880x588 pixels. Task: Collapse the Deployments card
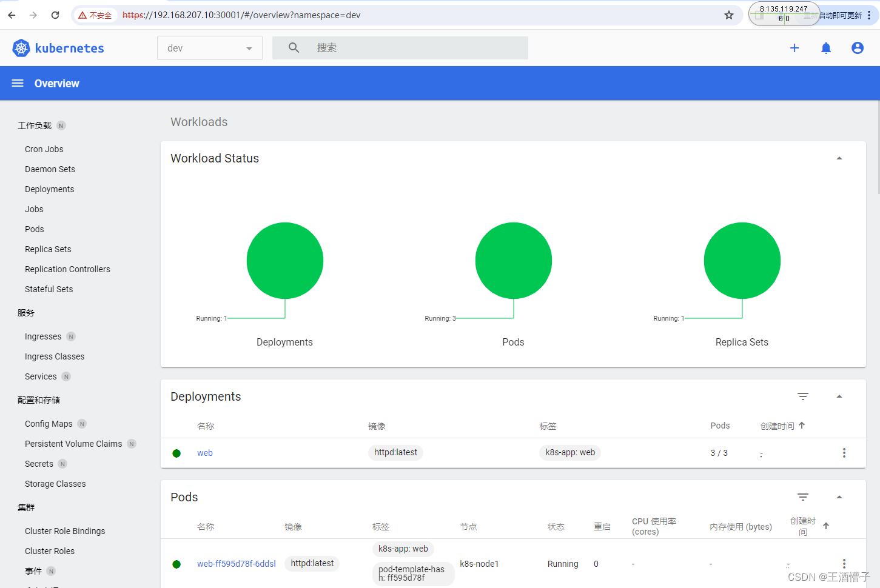[x=839, y=396]
